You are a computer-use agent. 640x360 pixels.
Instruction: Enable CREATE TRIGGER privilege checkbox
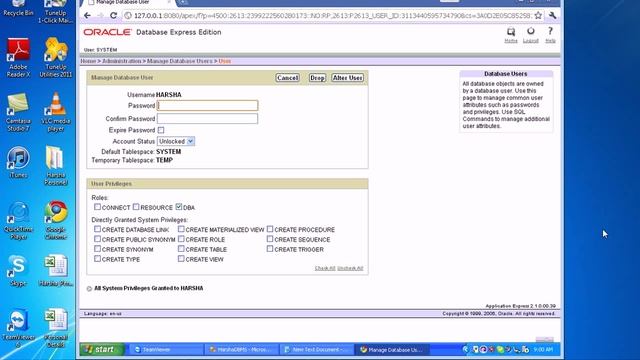(x=270, y=249)
